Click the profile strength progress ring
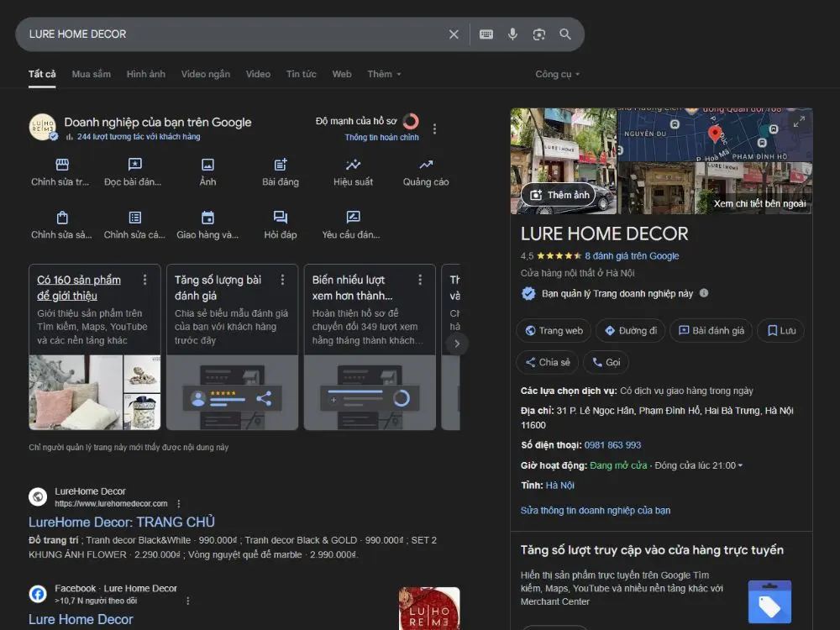This screenshot has height=630, width=840. point(411,122)
